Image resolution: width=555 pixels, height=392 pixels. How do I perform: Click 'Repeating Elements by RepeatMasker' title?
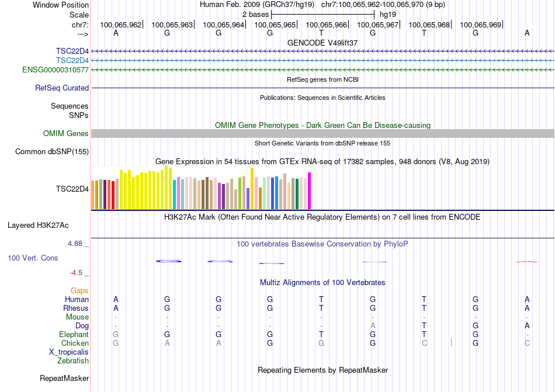tap(322, 370)
